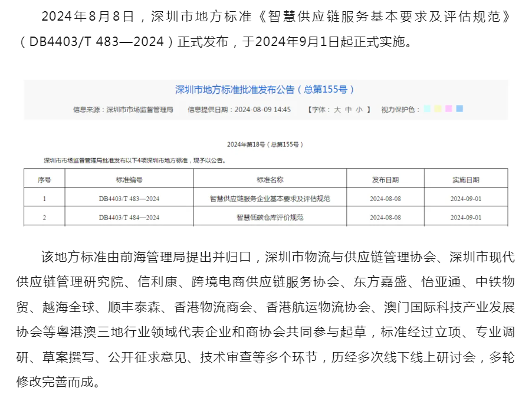
Task: Click cell 智慧供应链服务企业基本要求及评估规范
Action: [x=270, y=199]
